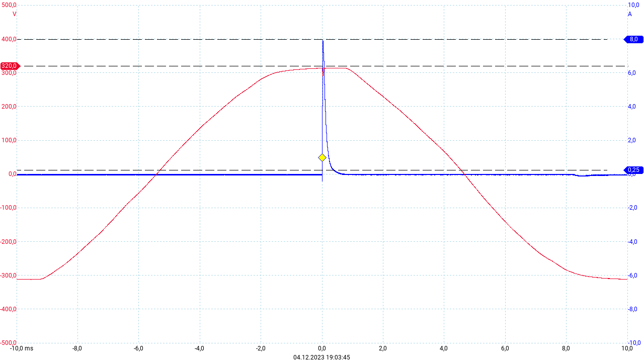Screen dimensions: 644x362
Task: Click the 10,0 label on the time axis
Action: [x=627, y=348]
